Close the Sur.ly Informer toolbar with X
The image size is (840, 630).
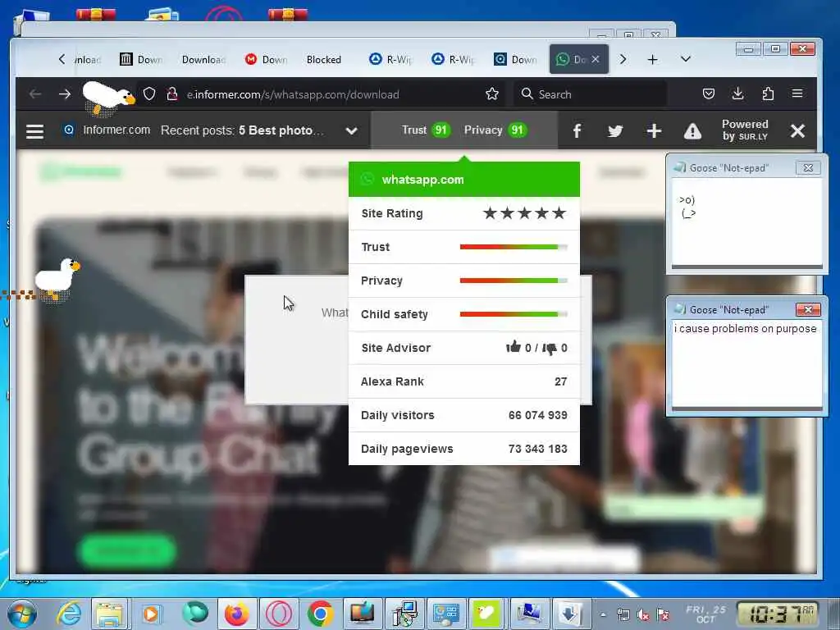797,130
